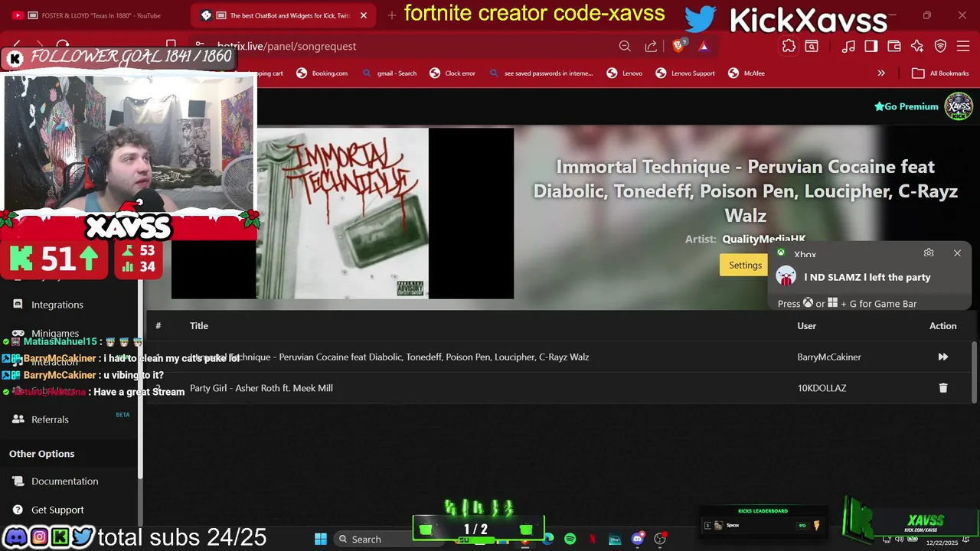The height and width of the screenshot is (551, 980).
Task: Open Spotify from the taskbar
Action: [x=570, y=539]
